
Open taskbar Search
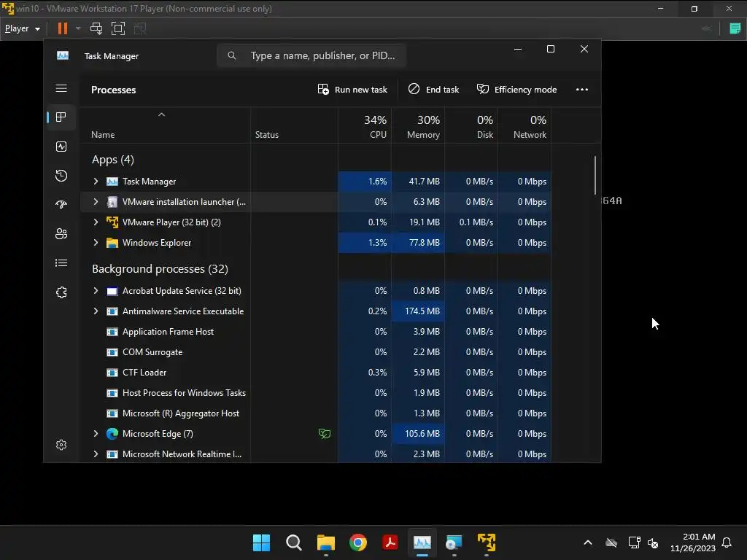point(293,542)
